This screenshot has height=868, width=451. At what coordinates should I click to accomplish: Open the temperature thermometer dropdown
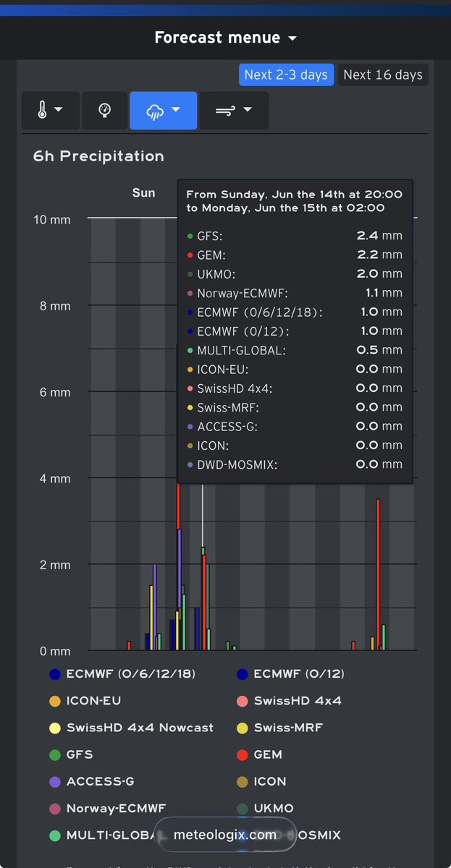[x=49, y=110]
